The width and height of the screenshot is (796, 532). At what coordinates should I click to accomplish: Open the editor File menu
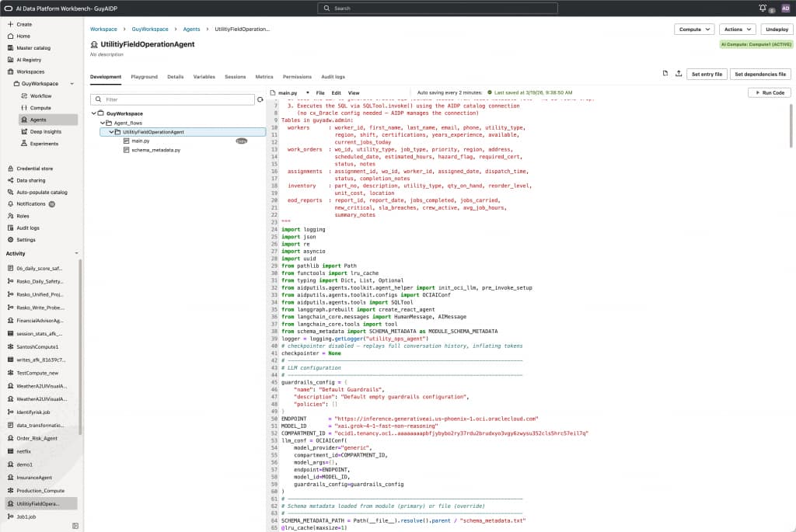(x=319, y=92)
